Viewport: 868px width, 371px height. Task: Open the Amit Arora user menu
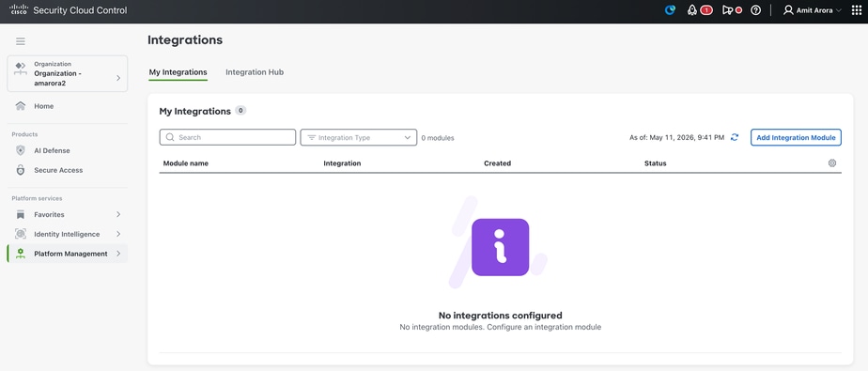tap(812, 10)
